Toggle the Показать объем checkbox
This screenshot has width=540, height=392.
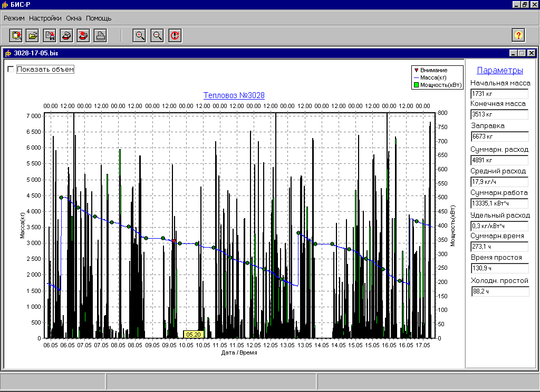coord(11,69)
